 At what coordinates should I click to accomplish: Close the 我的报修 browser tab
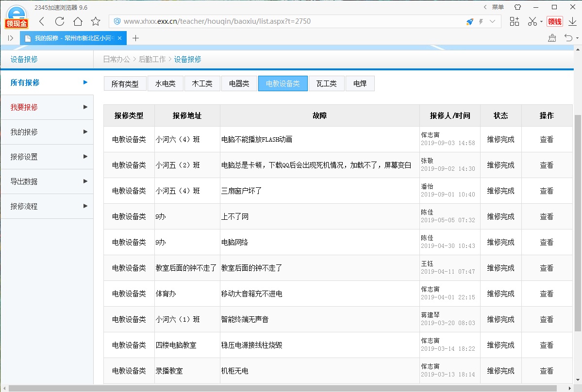pyautogui.click(x=119, y=38)
